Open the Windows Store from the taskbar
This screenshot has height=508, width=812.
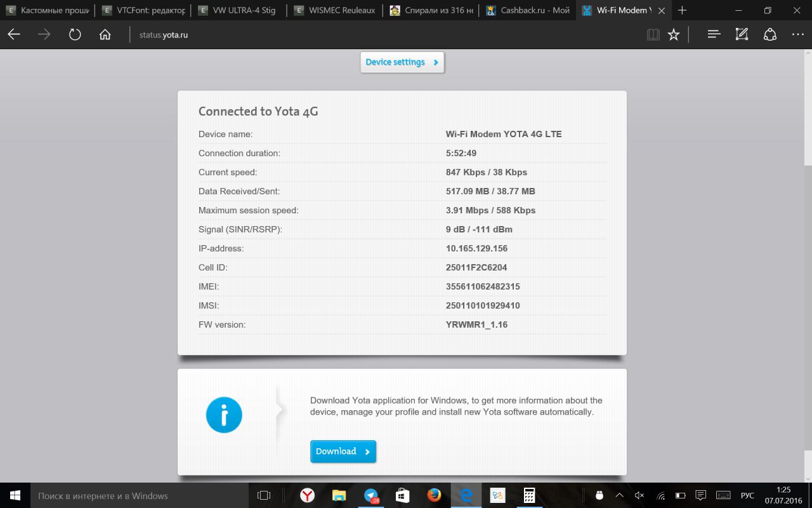[402, 495]
